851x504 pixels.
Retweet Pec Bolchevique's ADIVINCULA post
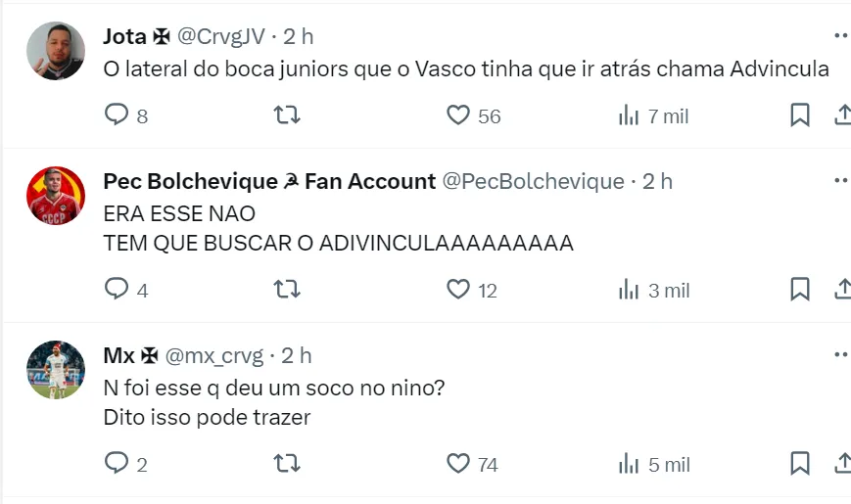286,290
